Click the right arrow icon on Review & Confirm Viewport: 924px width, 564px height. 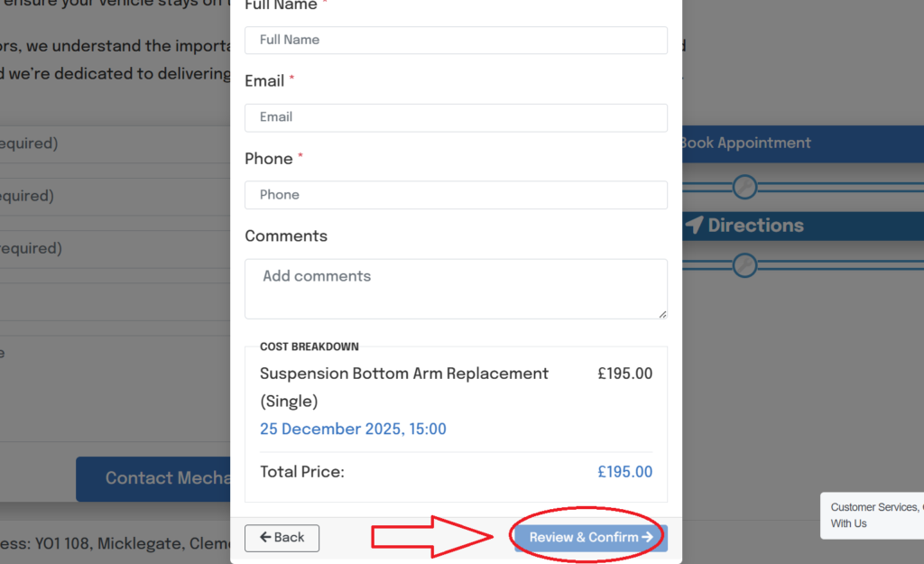coord(648,538)
